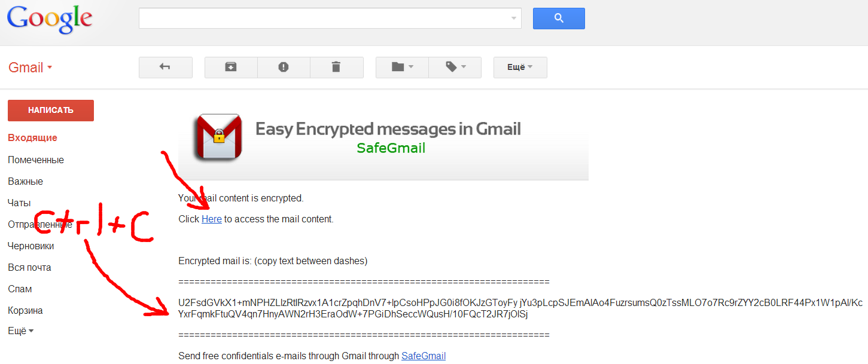Click the blue search magnifier button
868x364 pixels.
coord(559,19)
